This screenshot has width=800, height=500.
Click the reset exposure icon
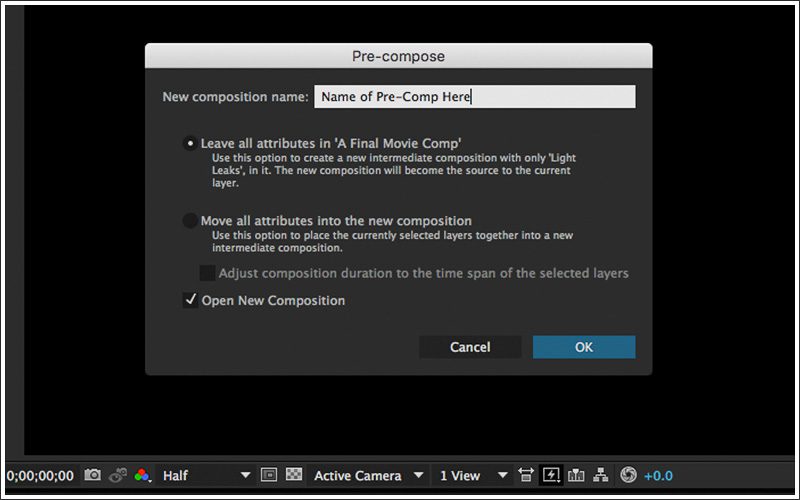point(628,476)
